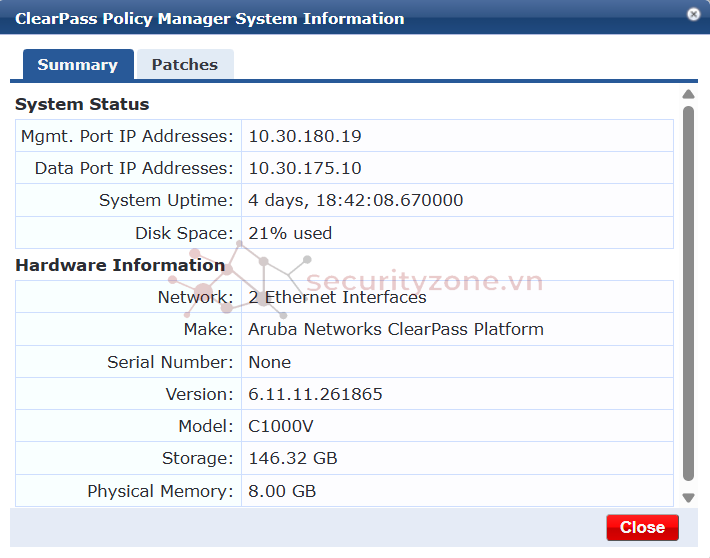The image size is (710, 558).
Task: Click the uptime value 4 days, 18:42:08.670000
Action: pos(355,201)
